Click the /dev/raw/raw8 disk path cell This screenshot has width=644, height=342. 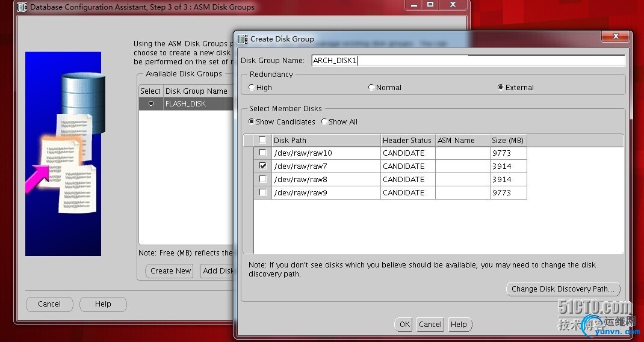[x=326, y=179]
